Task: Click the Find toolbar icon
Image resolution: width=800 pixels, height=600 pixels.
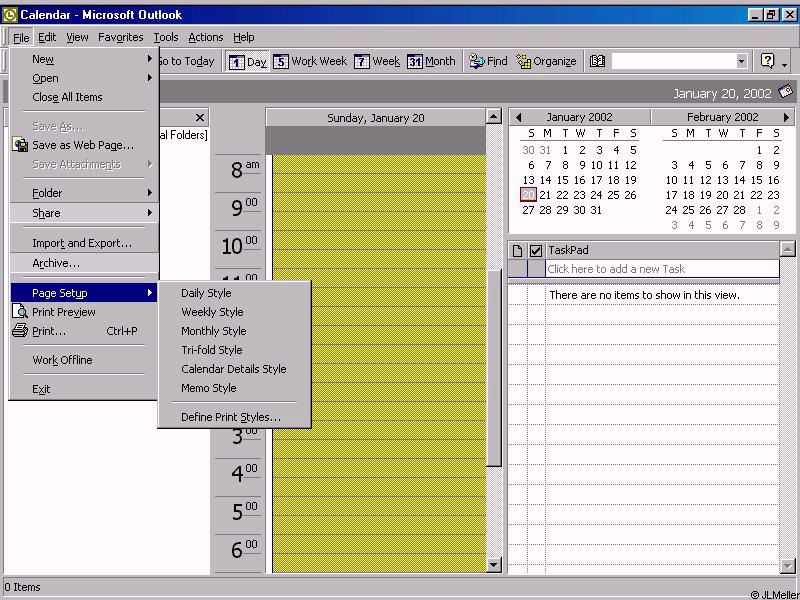Action: (x=488, y=61)
